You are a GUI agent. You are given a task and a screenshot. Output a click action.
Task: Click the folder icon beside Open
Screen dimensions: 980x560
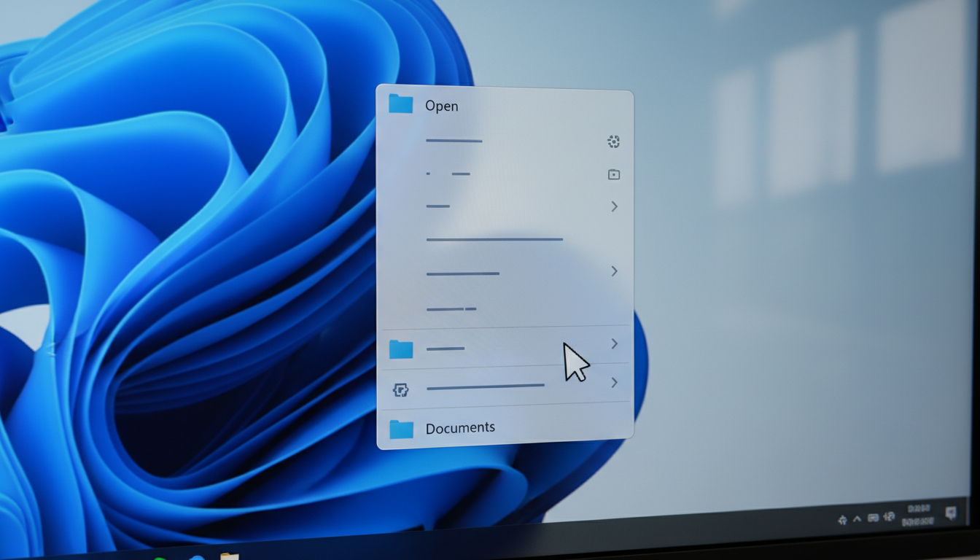pos(400,104)
